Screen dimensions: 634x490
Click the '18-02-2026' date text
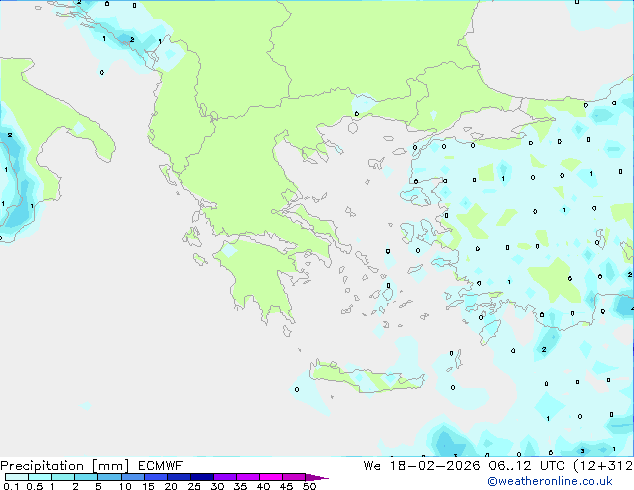[435, 466]
